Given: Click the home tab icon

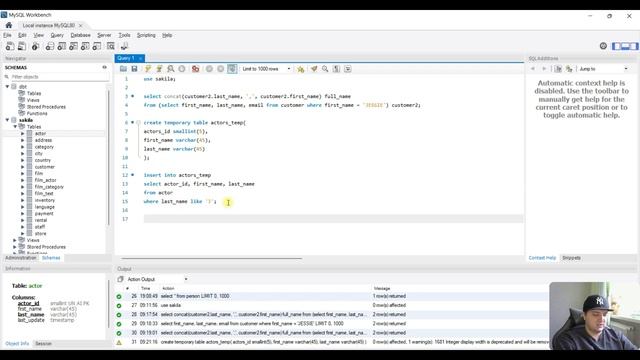Looking at the screenshot, I should pos(9,25).
